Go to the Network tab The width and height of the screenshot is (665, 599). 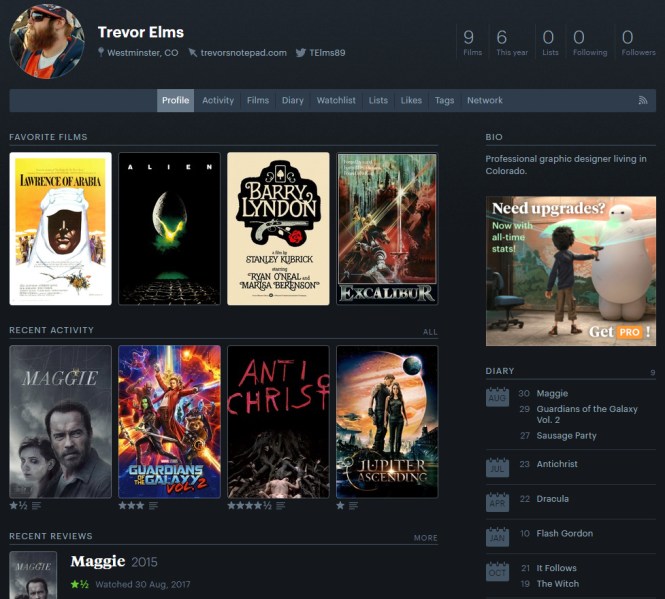click(485, 101)
